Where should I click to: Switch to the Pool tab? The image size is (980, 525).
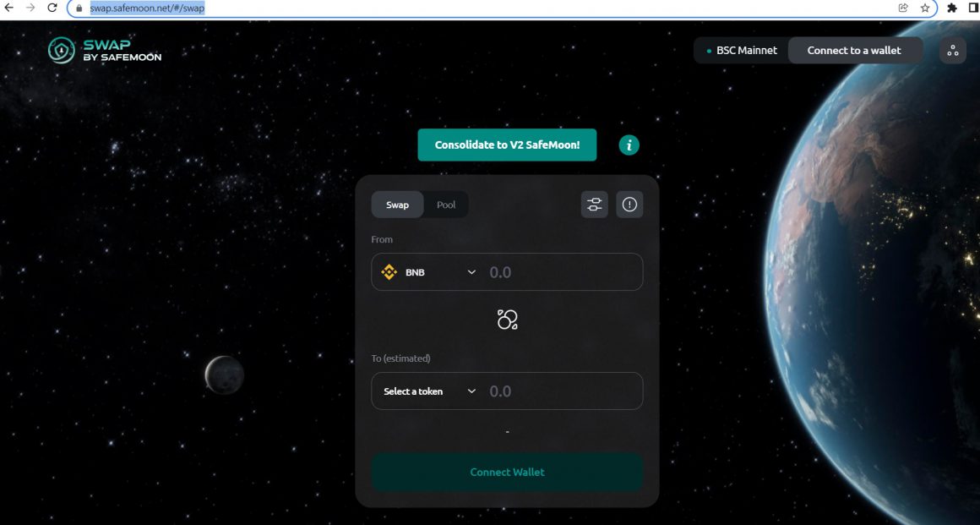446,205
